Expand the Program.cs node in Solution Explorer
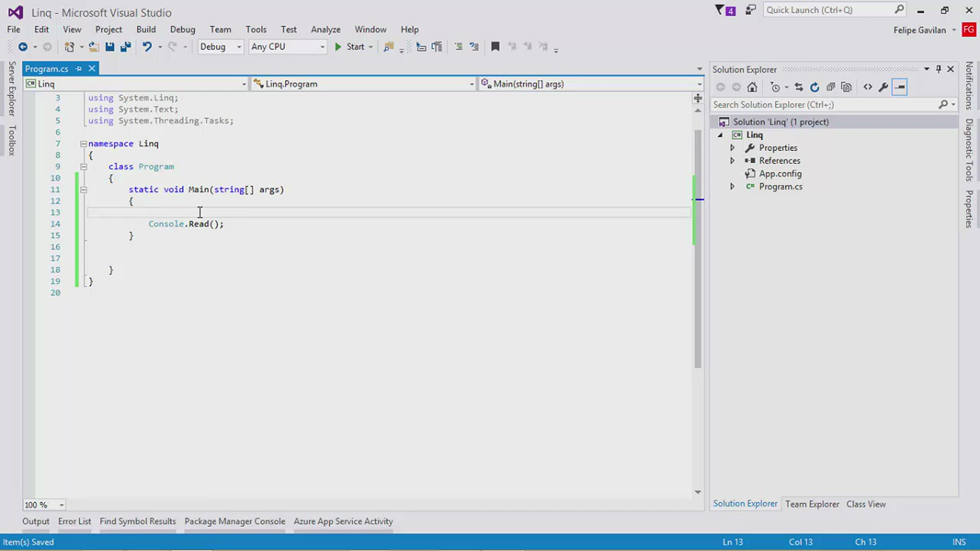 point(732,187)
